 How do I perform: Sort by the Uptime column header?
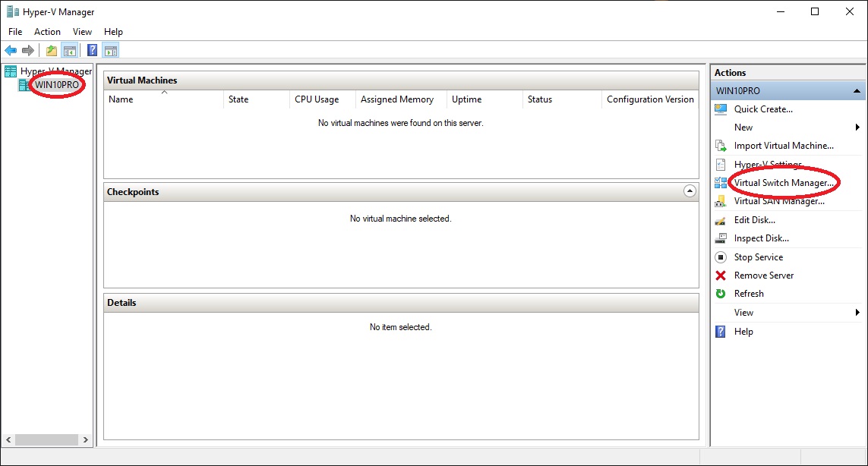pyautogui.click(x=485, y=99)
